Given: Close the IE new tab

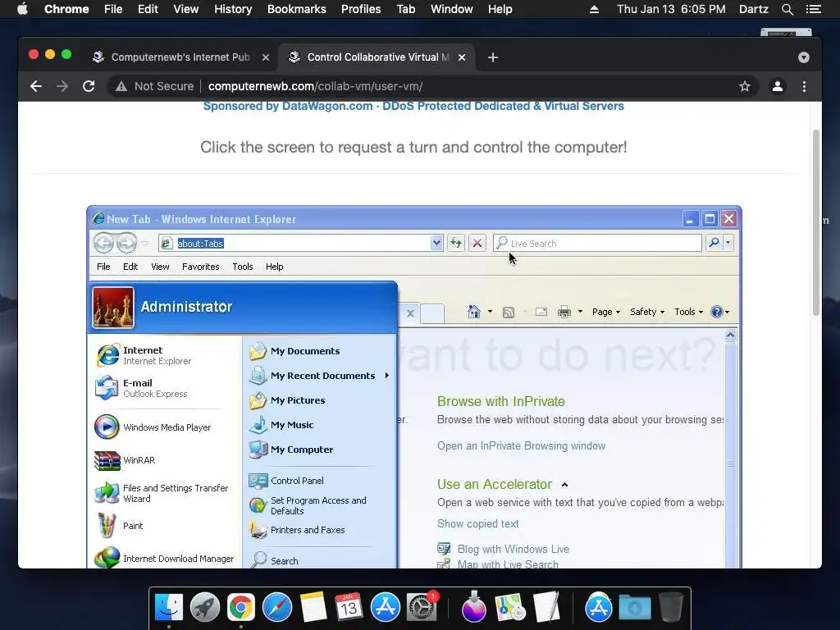Looking at the screenshot, I should 410,313.
